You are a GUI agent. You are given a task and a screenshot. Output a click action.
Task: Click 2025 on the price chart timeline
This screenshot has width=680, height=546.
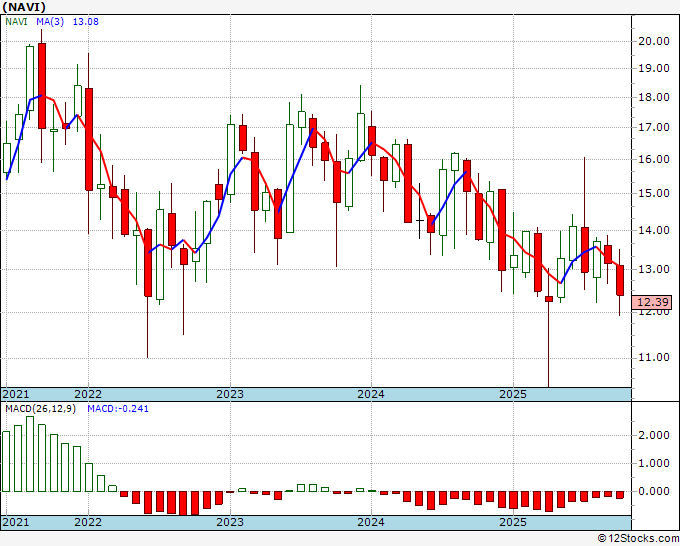513,394
